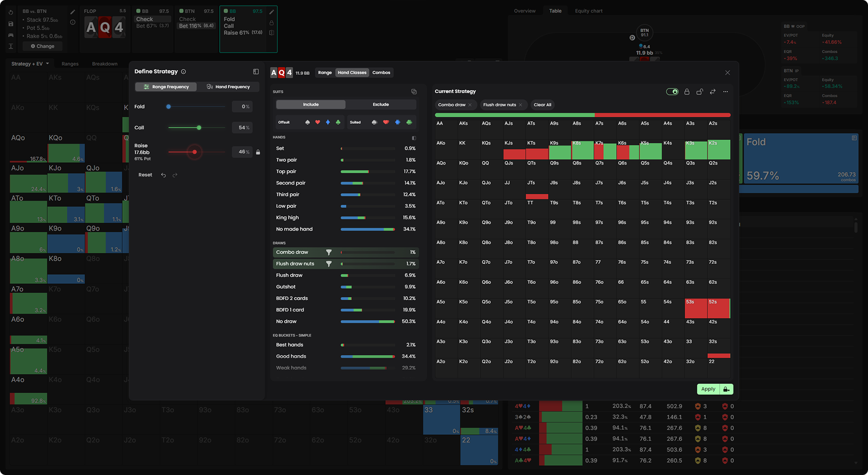Click the Call frequency slider handle

coord(199,128)
